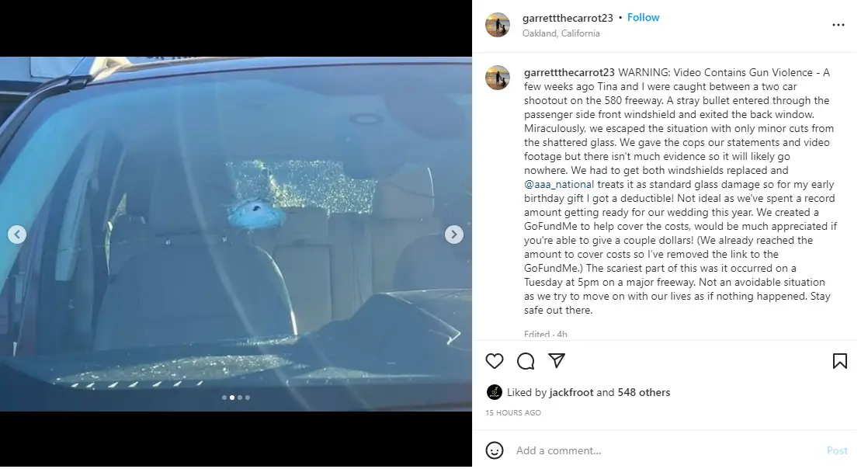Open more options three-dot menu
The width and height of the screenshot is (868, 469).
(x=838, y=25)
